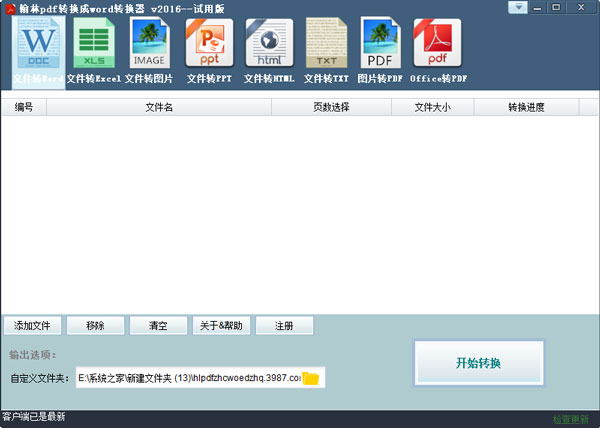Click the 清空 button
Screen dimensions: 600x428
(x=158, y=326)
